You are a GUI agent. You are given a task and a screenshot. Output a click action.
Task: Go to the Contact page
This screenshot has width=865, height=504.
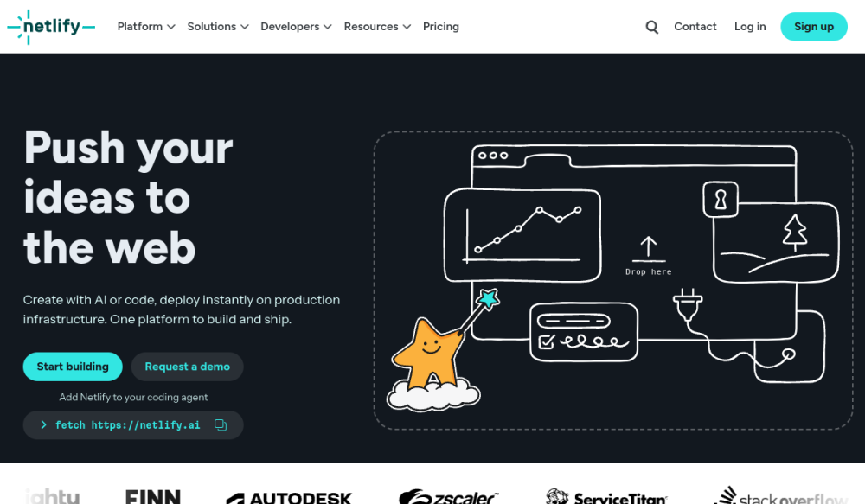pos(695,27)
